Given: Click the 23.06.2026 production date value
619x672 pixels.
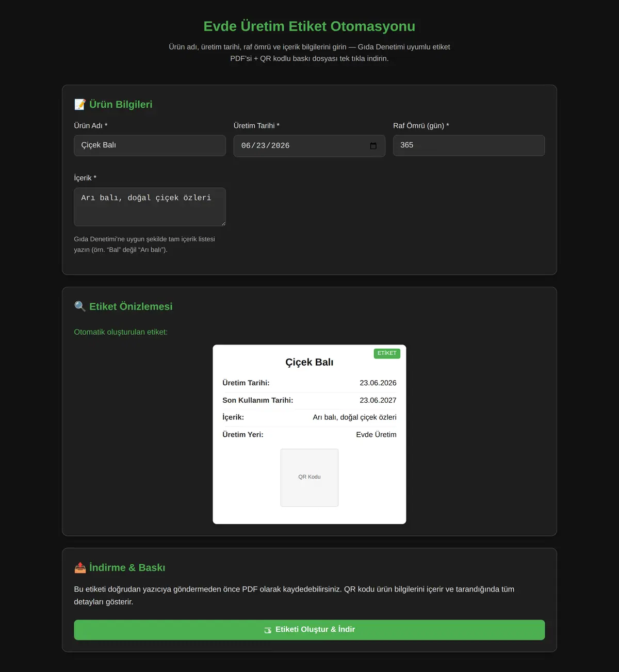Looking at the screenshot, I should pyautogui.click(x=378, y=383).
